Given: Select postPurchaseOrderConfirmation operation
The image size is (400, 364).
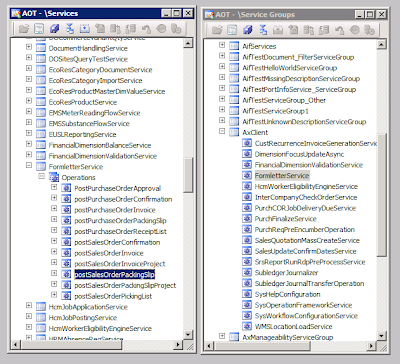Looking at the screenshot, I should coord(123,199).
